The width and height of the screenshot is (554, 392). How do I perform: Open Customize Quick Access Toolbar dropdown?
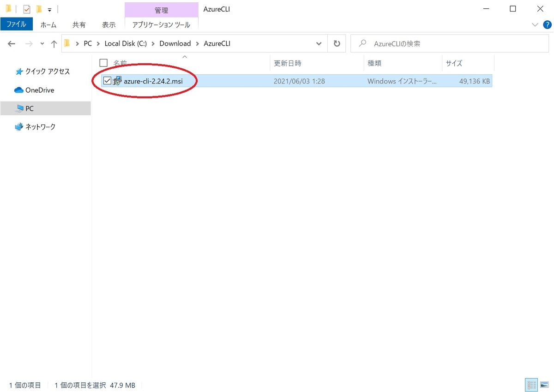coord(49,9)
